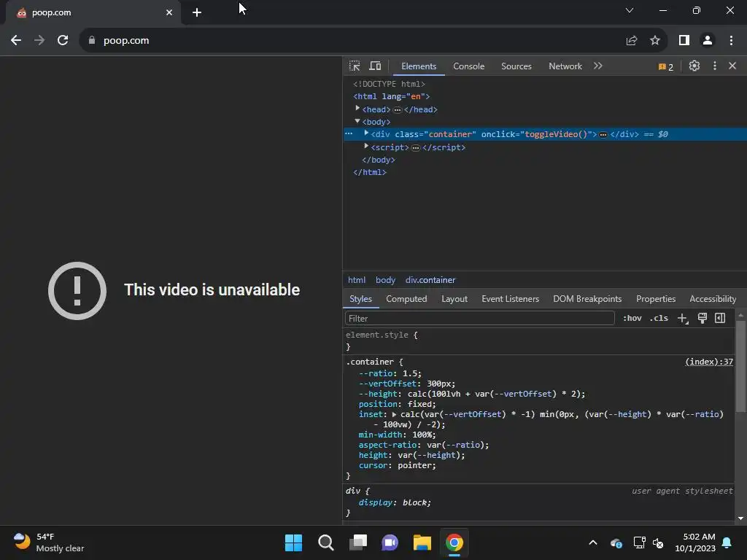The width and height of the screenshot is (747, 560).
Task: Collapse the body element node
Action: pos(357,122)
